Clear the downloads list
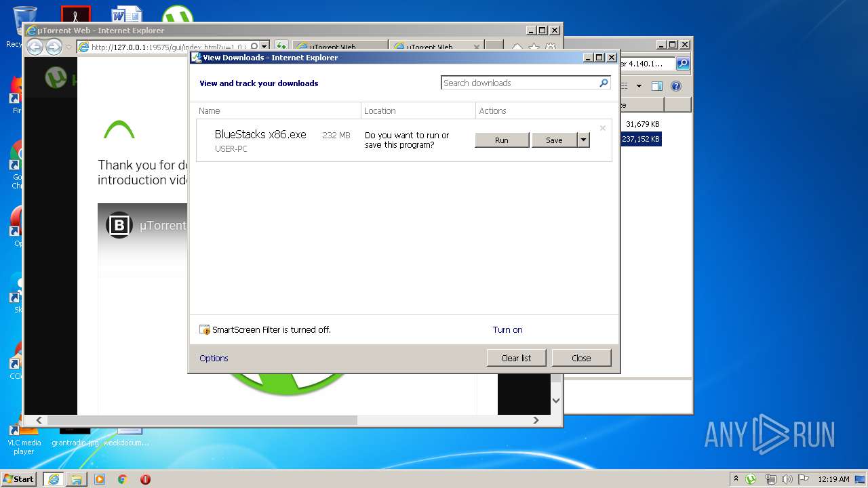The width and height of the screenshot is (868, 488). [x=516, y=358]
